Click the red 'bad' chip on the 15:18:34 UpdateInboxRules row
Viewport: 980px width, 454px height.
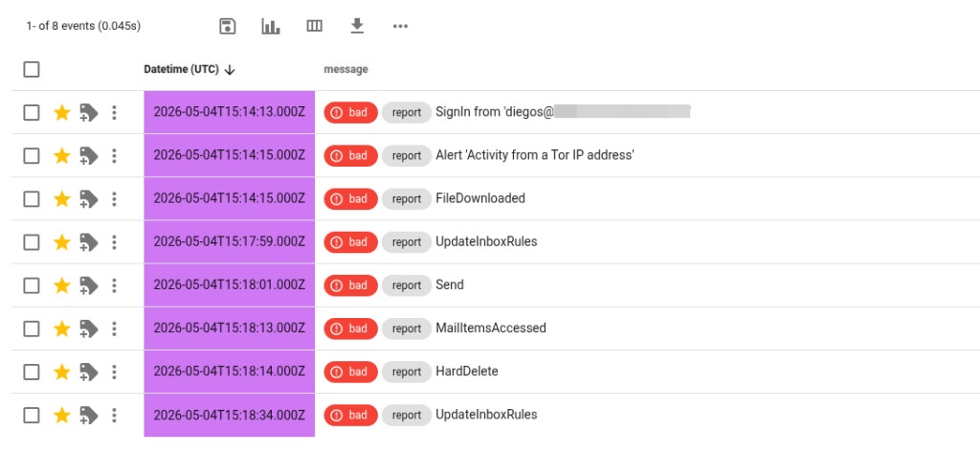coord(350,416)
